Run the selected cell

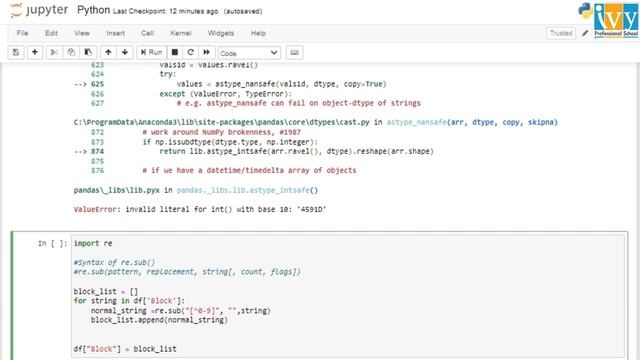pos(151,52)
